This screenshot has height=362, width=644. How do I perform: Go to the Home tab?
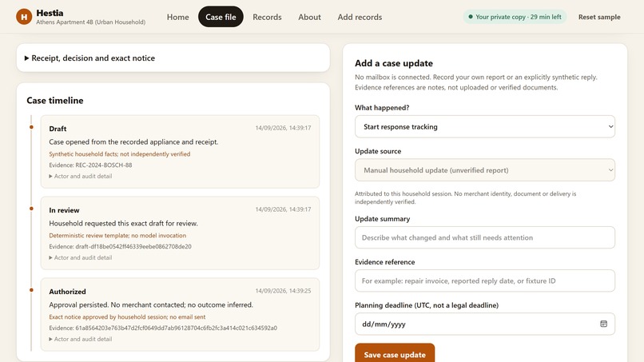coord(178,17)
